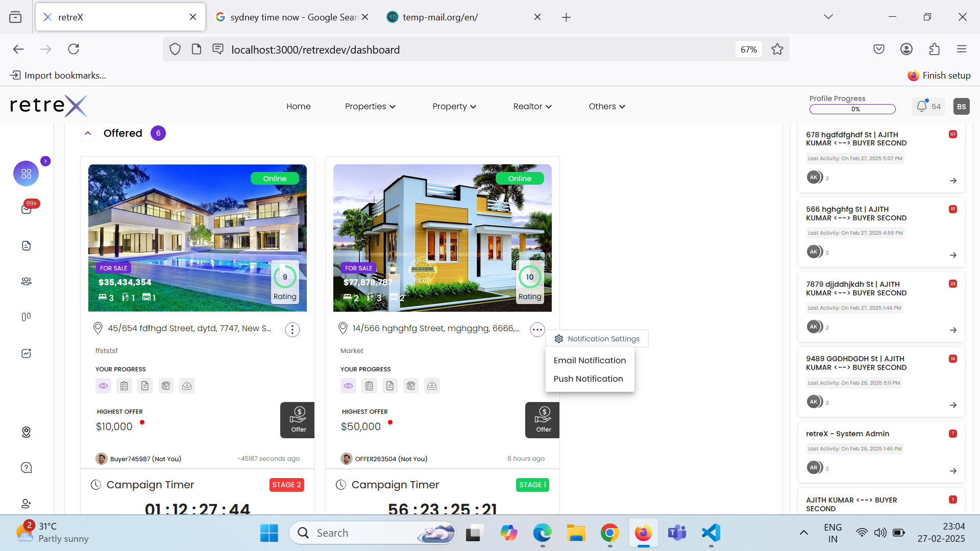Click the Profile Progress bar

coord(852,109)
